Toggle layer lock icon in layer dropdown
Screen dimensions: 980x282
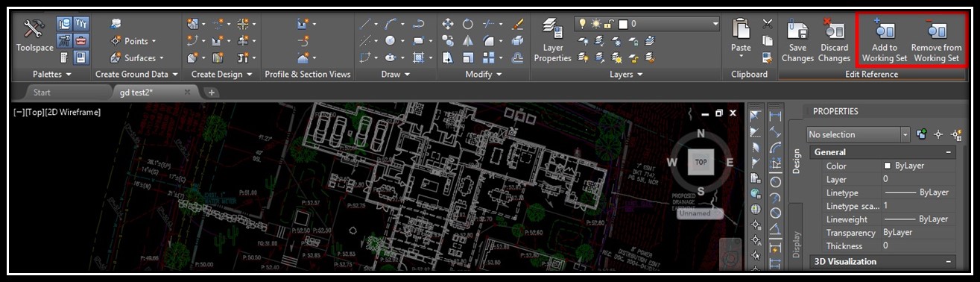click(x=609, y=24)
